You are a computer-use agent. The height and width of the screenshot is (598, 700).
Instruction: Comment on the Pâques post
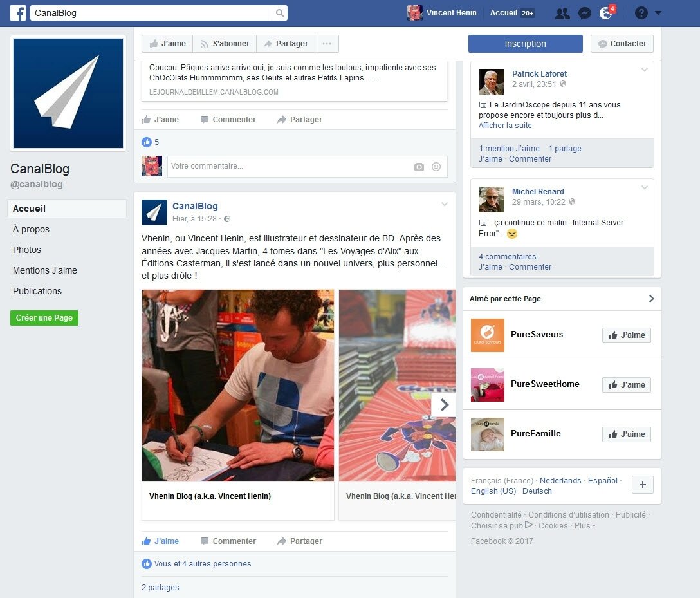(x=228, y=120)
